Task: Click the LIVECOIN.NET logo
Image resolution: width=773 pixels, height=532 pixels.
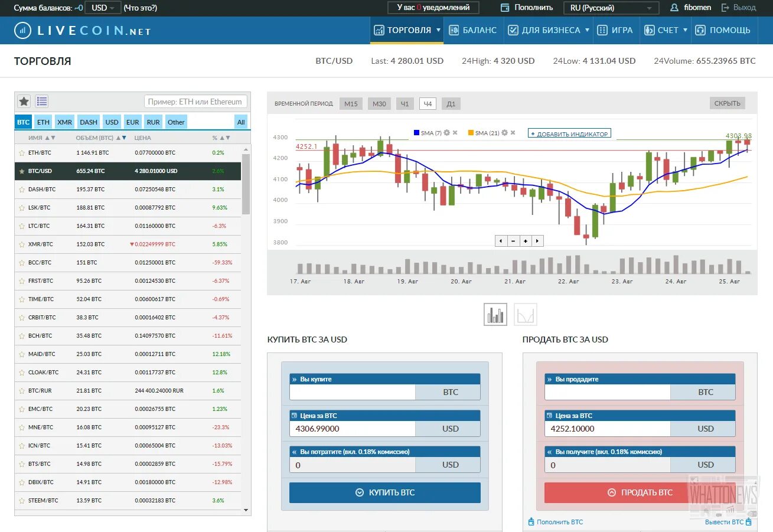Action: tap(83, 30)
